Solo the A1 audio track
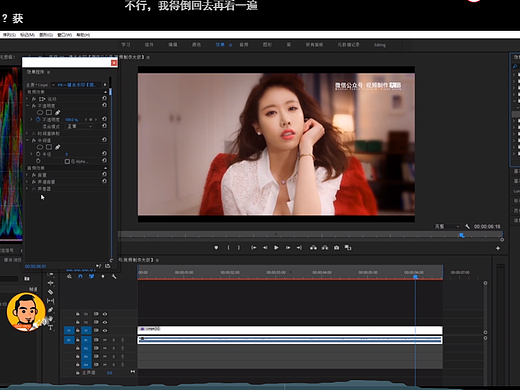 coord(114,340)
